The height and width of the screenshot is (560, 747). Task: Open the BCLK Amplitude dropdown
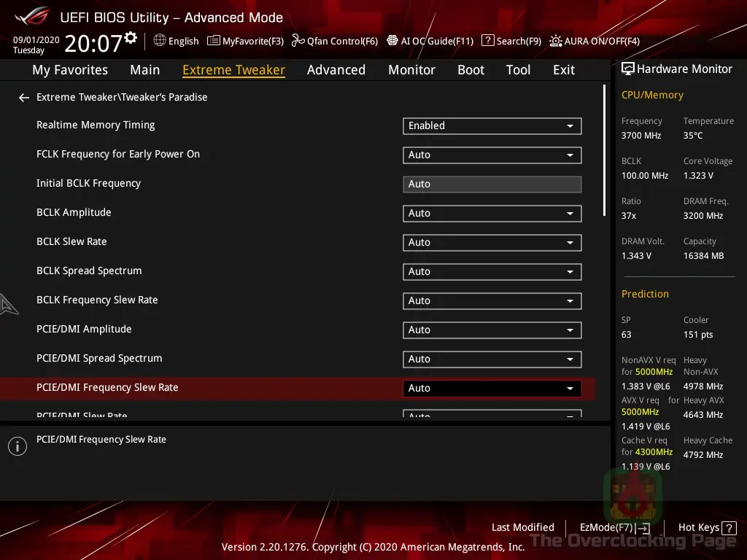(492, 213)
